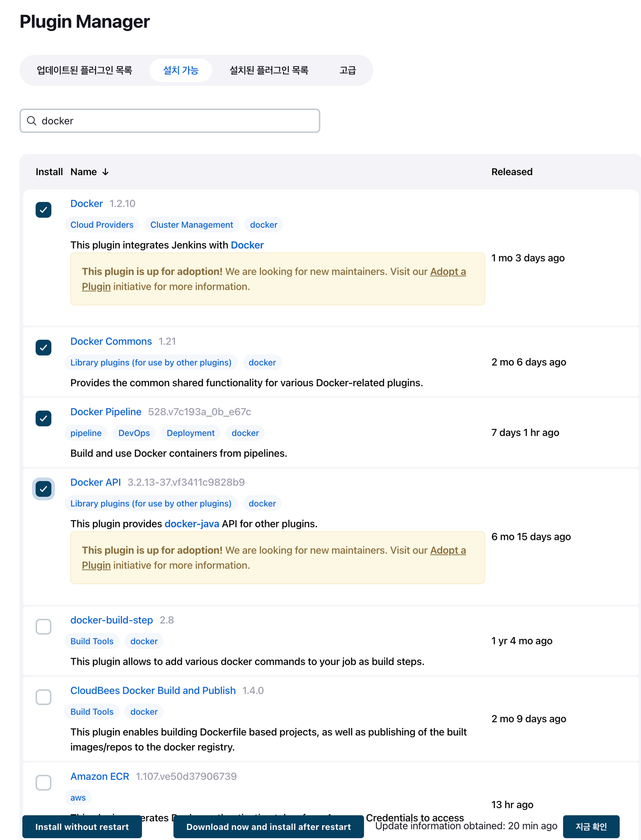Switch to 업데이트된 플러그인 목록 tab

click(84, 70)
